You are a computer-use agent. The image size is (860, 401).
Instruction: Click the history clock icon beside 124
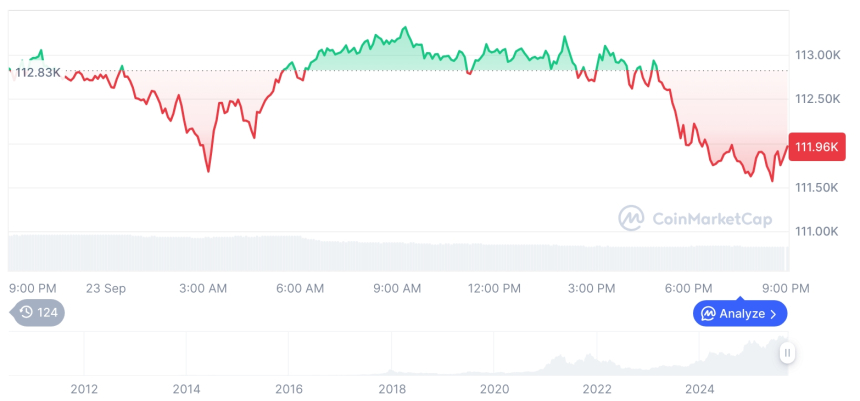(x=26, y=312)
